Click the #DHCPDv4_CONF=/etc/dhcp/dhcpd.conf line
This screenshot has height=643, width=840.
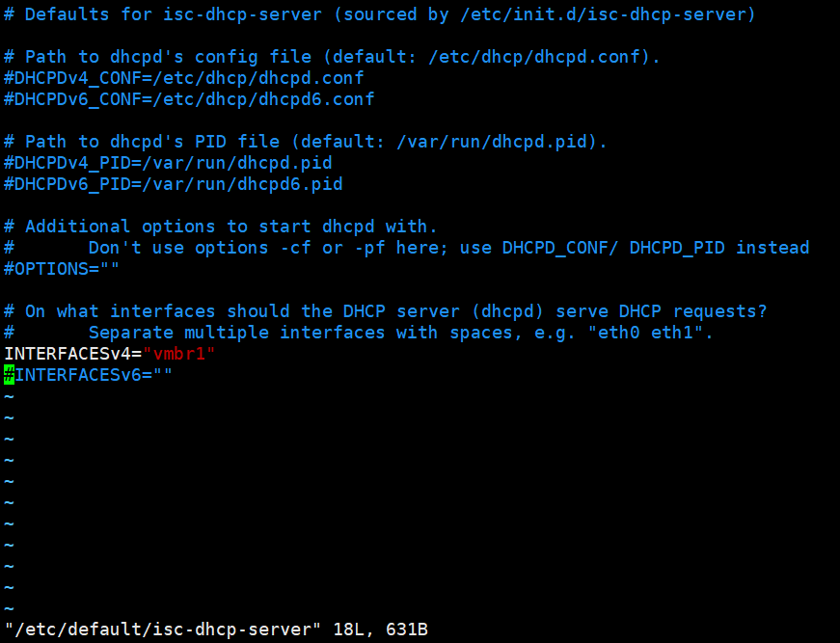pos(184,78)
